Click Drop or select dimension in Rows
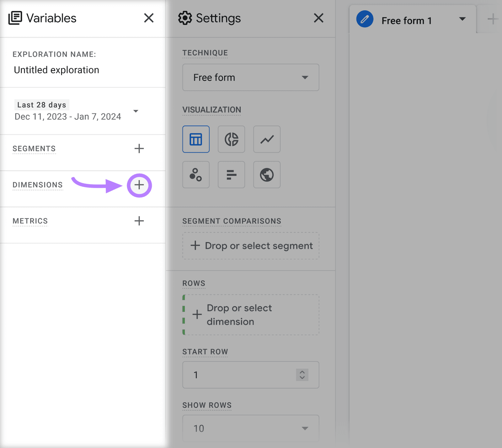 (x=251, y=315)
